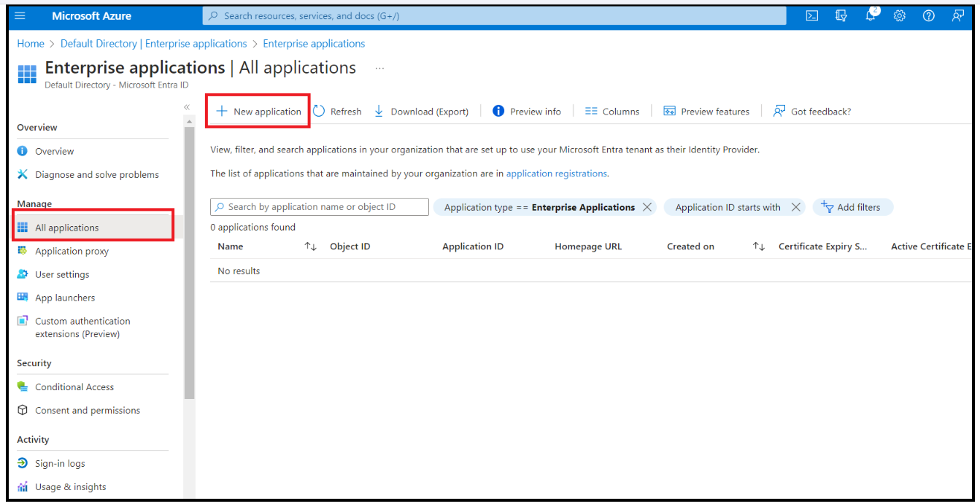Click the sidebar vertical scrollbar

click(x=190, y=263)
